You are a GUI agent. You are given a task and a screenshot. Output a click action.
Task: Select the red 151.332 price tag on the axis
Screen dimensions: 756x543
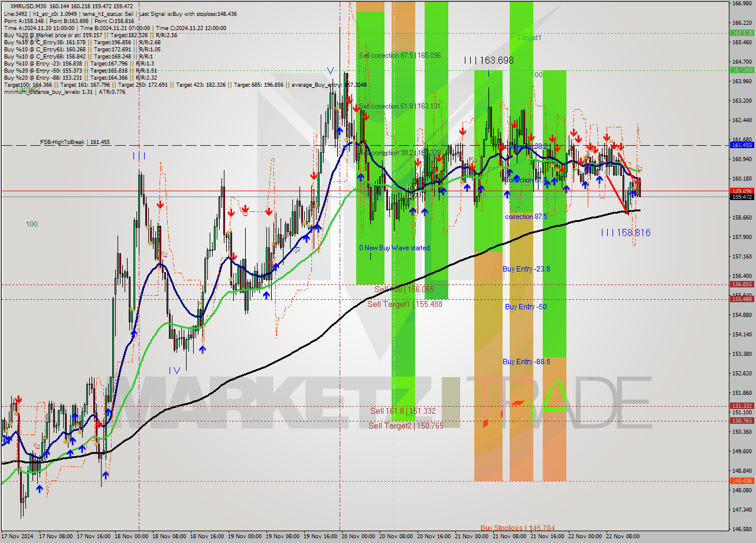tap(742, 406)
